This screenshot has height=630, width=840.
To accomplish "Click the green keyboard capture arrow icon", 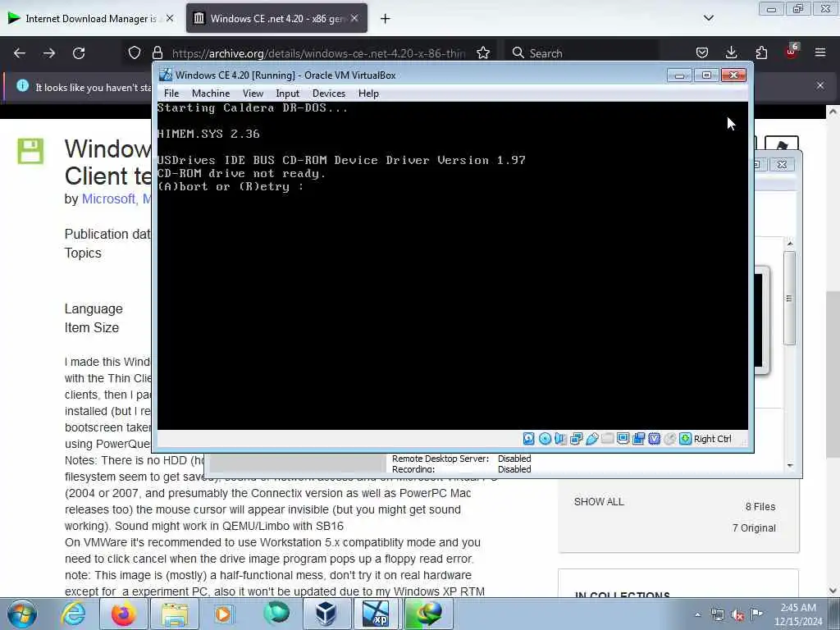I will coord(685,439).
